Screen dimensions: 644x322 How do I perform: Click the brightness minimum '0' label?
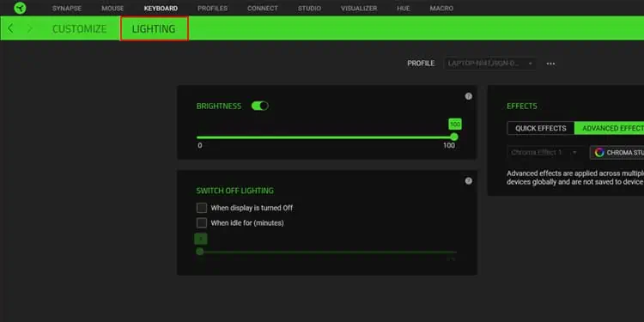199,145
